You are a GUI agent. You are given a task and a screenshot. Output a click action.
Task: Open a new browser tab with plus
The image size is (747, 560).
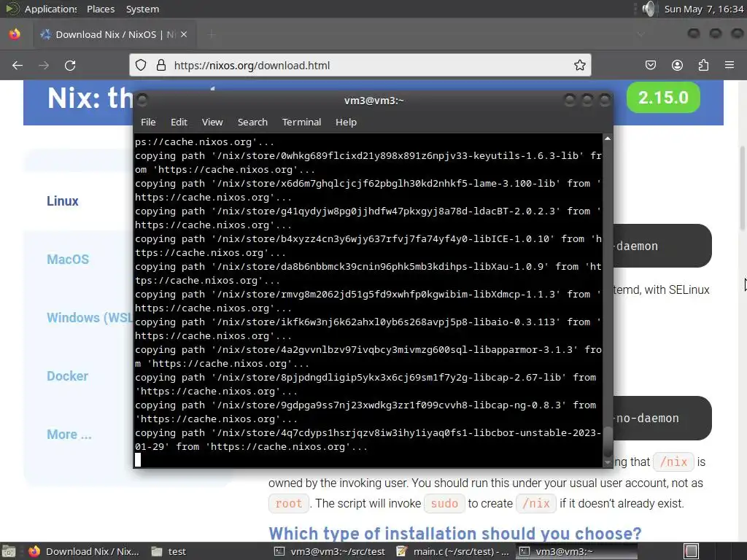(212, 34)
